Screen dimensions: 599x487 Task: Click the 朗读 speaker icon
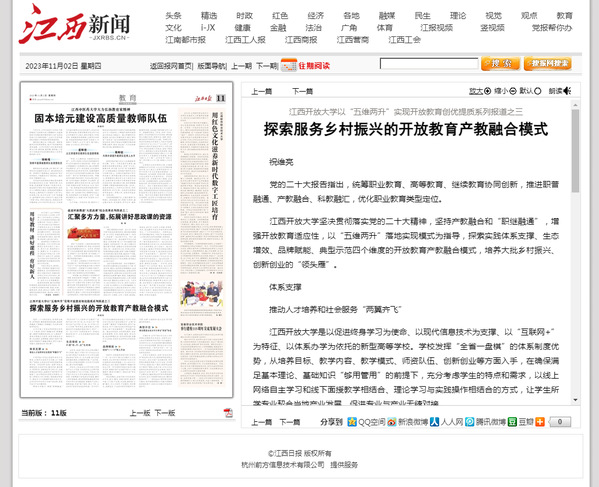click(567, 91)
